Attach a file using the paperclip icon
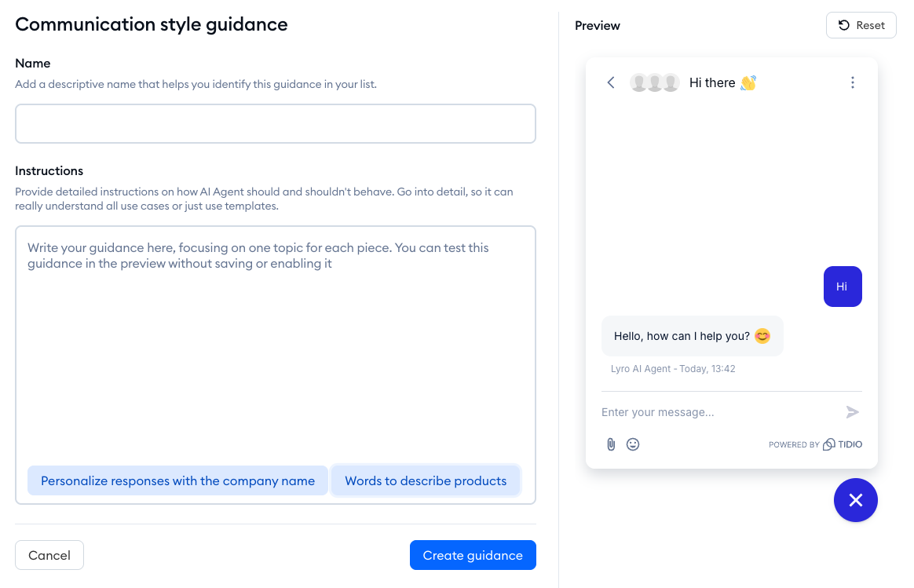This screenshot has width=914, height=588. pos(611,444)
